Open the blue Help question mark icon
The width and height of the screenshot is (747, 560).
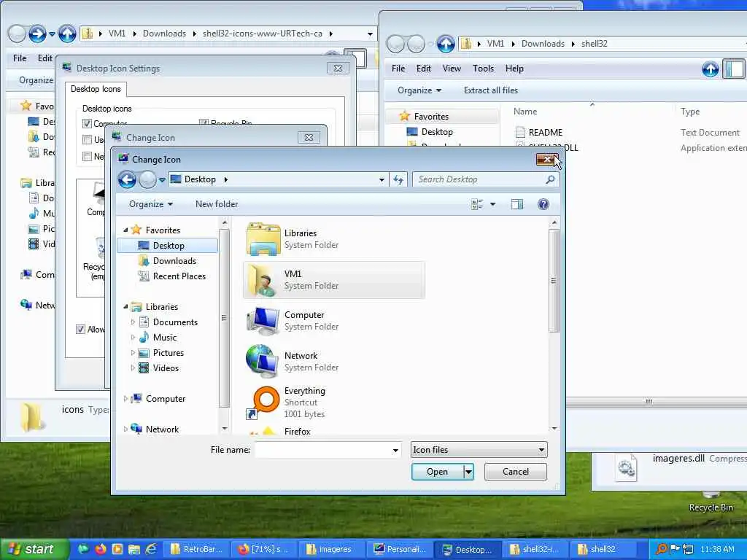point(543,204)
